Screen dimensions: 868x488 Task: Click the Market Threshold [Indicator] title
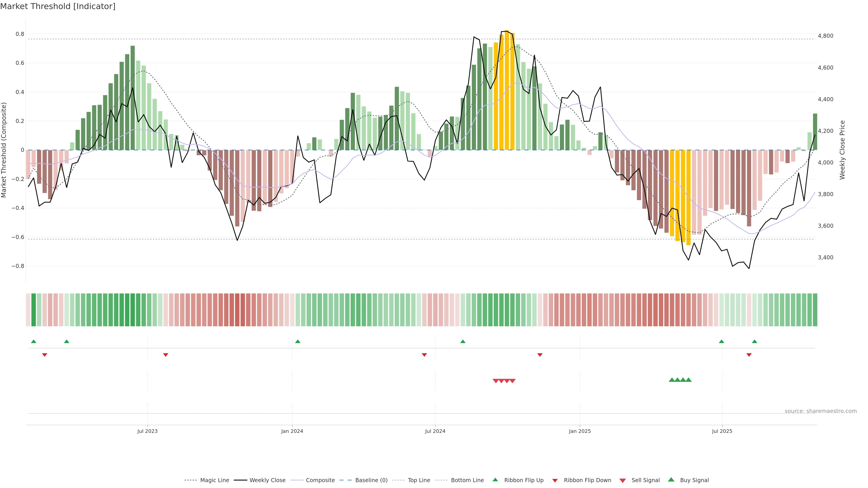click(x=58, y=6)
